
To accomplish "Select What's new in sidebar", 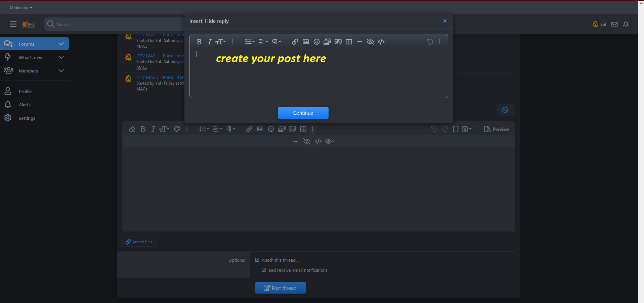I will [x=30, y=57].
